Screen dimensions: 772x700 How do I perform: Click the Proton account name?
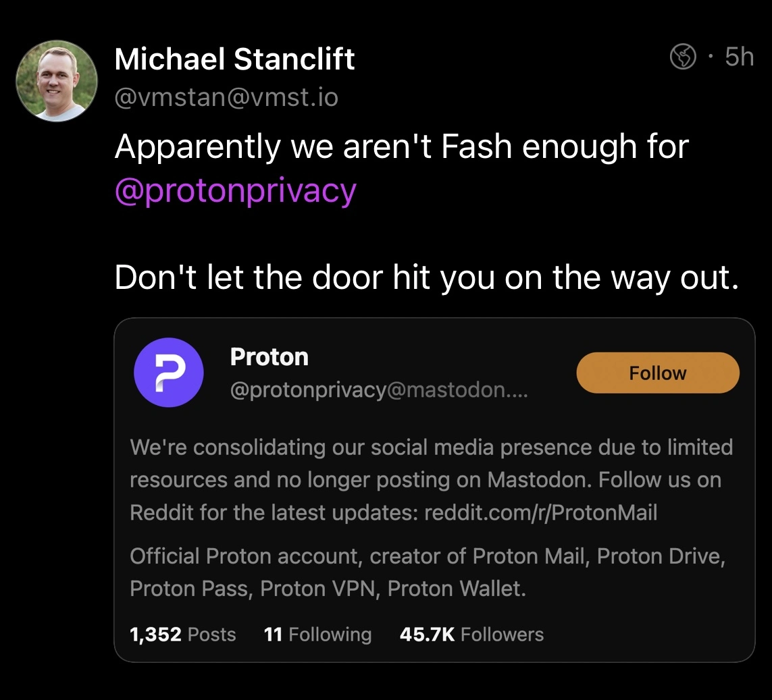(x=269, y=356)
